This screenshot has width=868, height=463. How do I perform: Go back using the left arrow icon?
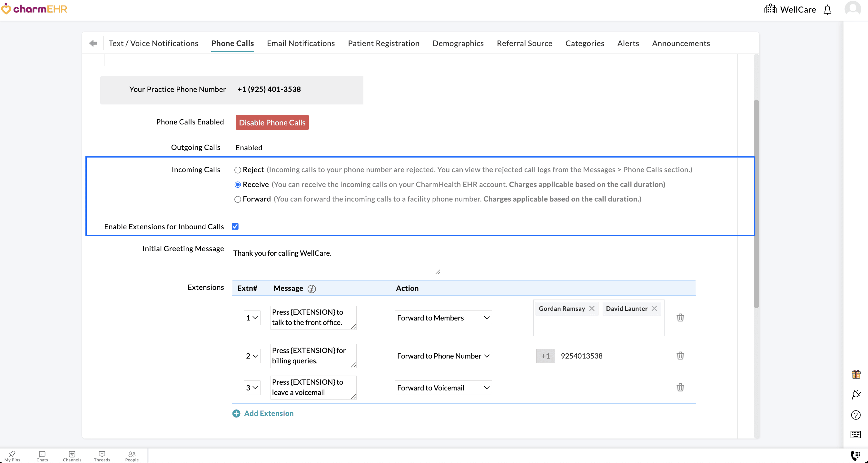93,43
